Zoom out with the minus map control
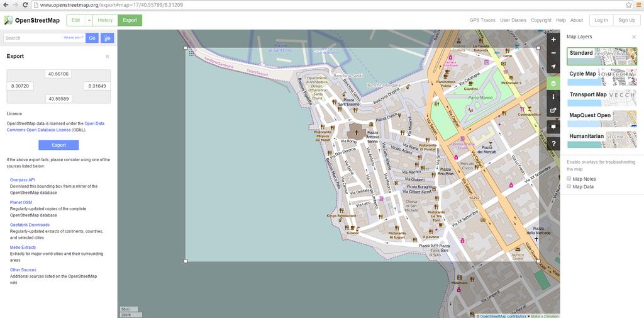The height and width of the screenshot is (318, 644). [x=553, y=53]
